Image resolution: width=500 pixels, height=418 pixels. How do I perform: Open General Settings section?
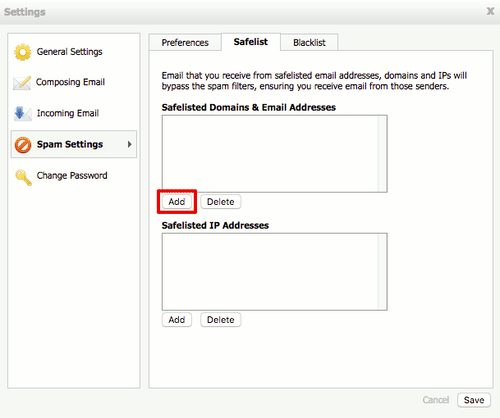click(x=70, y=52)
